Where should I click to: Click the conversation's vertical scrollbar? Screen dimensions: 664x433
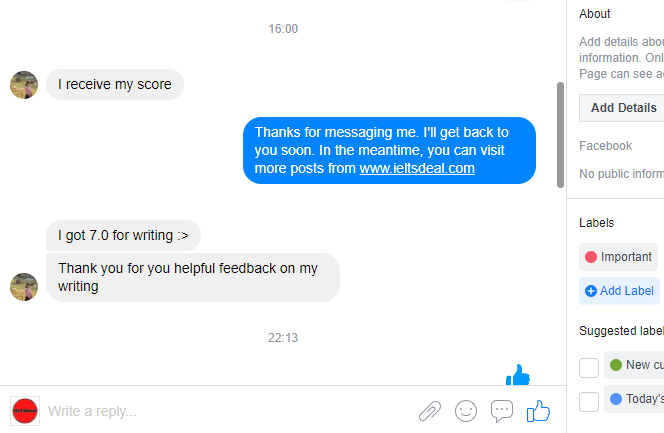point(560,135)
